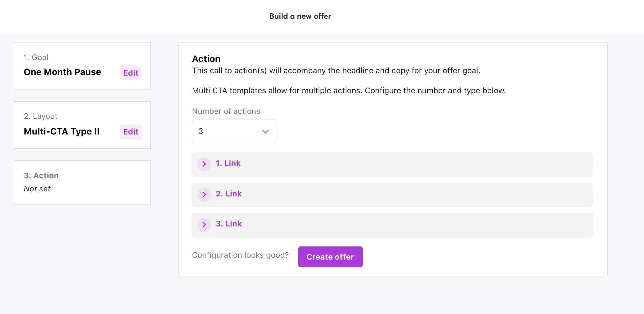This screenshot has height=314, width=644.
Task: Click the 'Build a new offer' page title
Action: point(300,16)
